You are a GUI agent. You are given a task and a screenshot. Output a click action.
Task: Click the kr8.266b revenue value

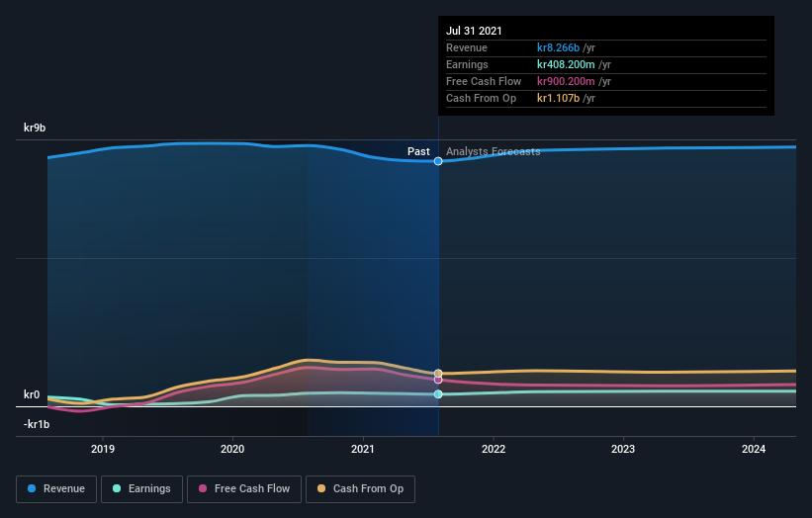point(558,47)
